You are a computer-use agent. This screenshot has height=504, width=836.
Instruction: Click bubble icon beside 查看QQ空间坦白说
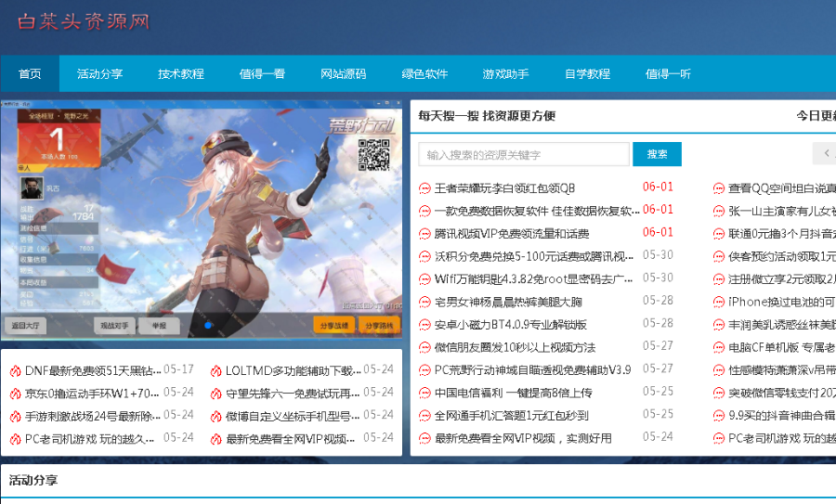pos(719,188)
